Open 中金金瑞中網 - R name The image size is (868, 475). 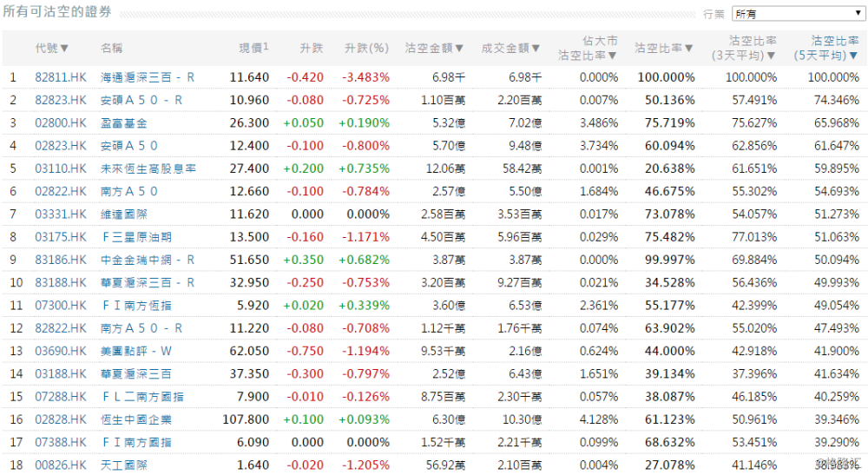click(x=148, y=260)
